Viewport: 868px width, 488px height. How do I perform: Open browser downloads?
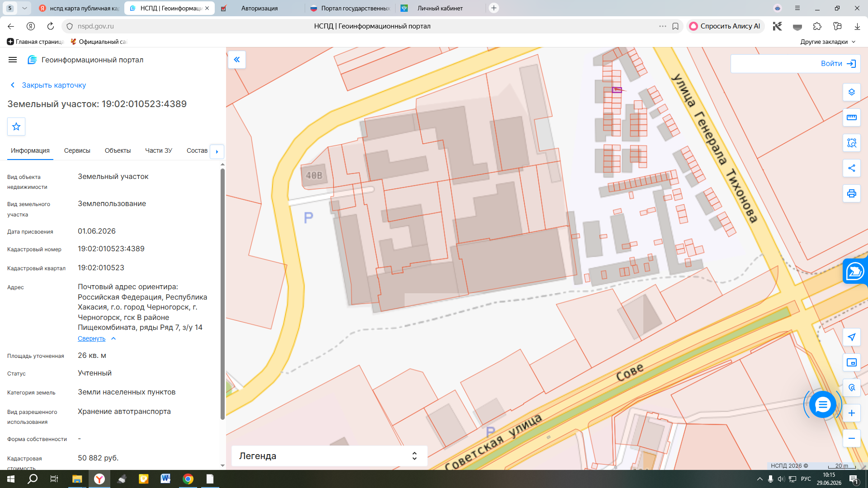point(857,26)
